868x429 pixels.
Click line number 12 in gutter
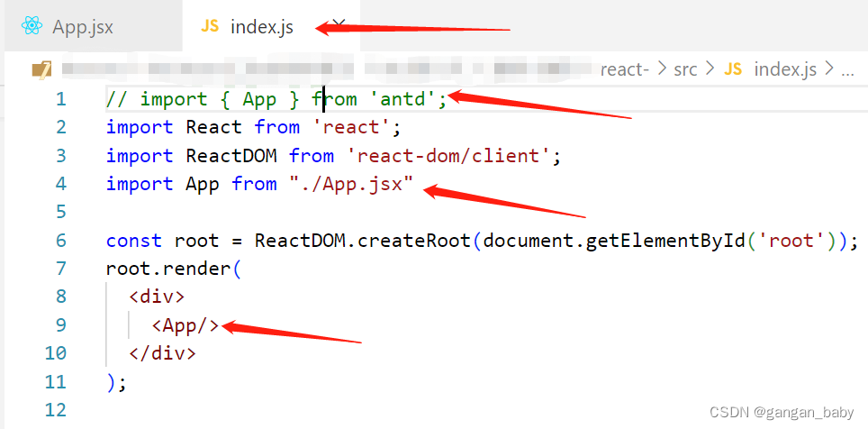[55, 409]
